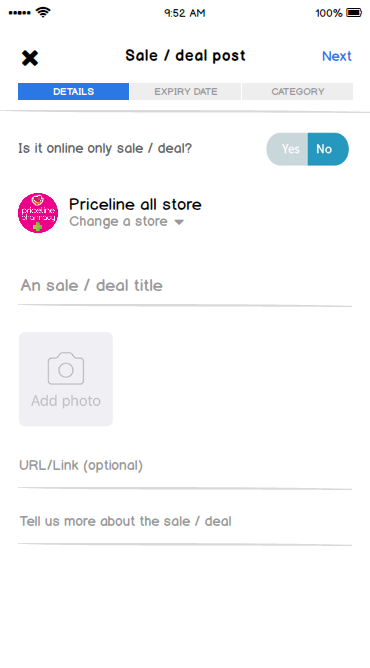
Task: Go to Next step
Action: click(x=337, y=56)
